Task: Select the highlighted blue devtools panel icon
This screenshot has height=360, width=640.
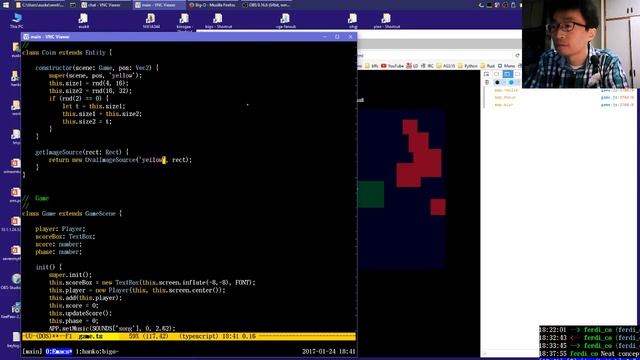Action: click(507, 74)
